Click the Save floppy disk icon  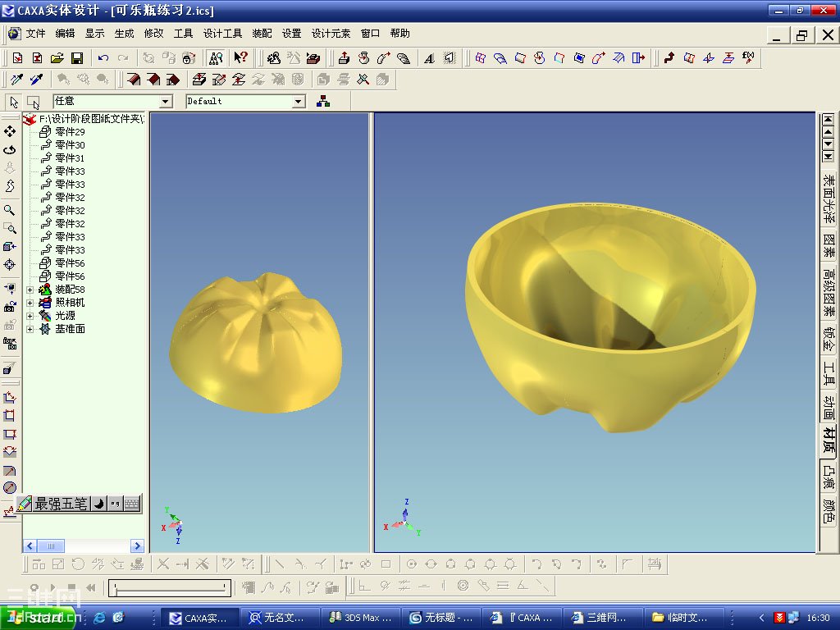click(x=77, y=58)
